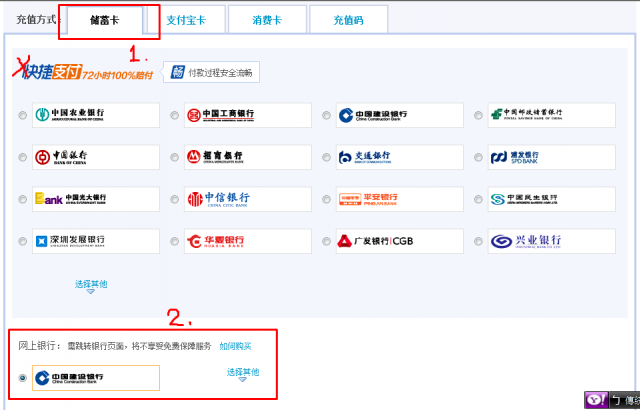The height and width of the screenshot is (410, 640).
Task: Click the 快捷支付 logo banner
Action: pos(51,72)
